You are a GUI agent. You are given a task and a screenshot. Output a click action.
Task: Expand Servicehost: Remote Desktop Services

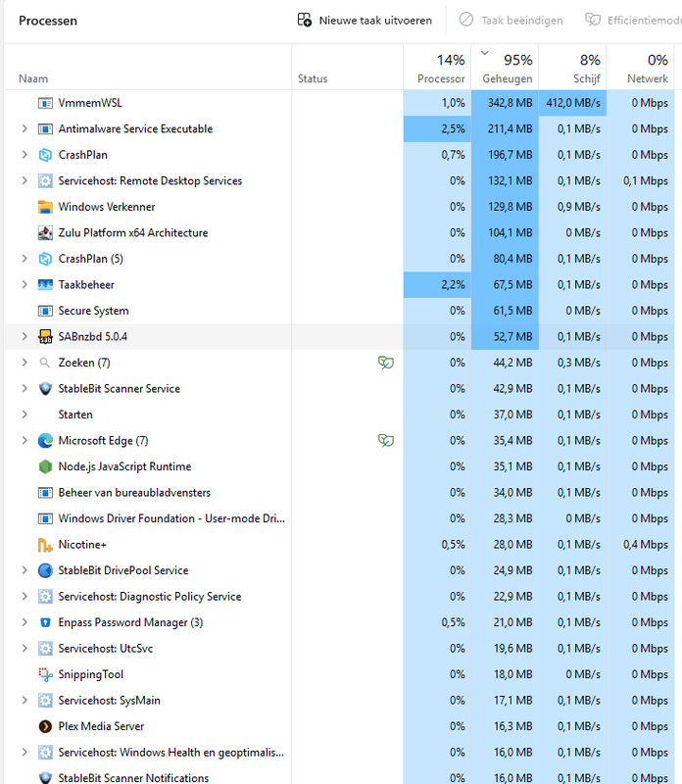24,181
